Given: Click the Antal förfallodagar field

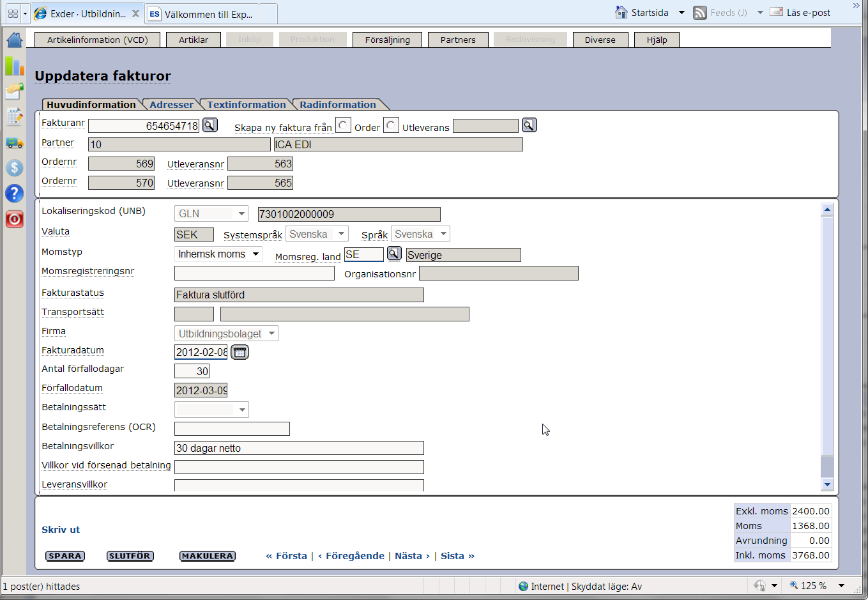Looking at the screenshot, I should [x=192, y=371].
